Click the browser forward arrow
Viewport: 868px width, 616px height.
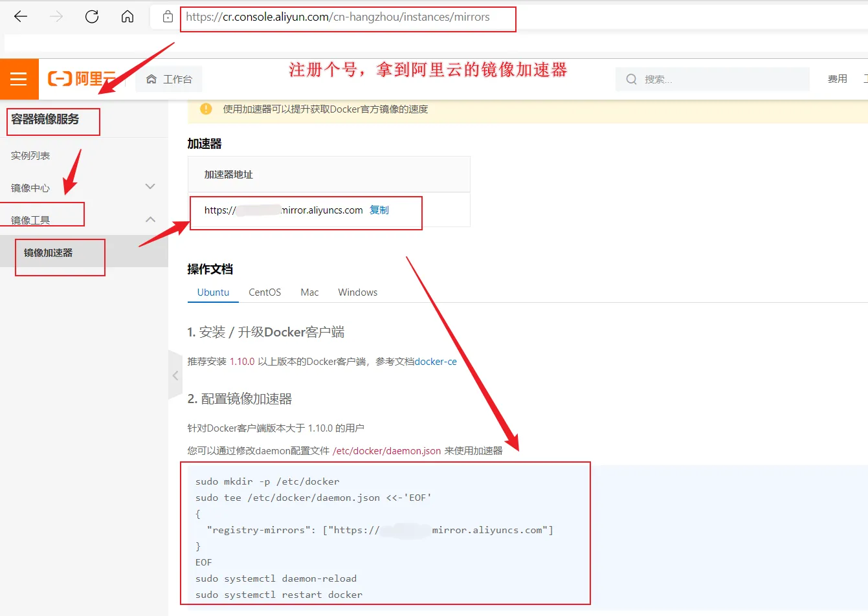point(56,17)
